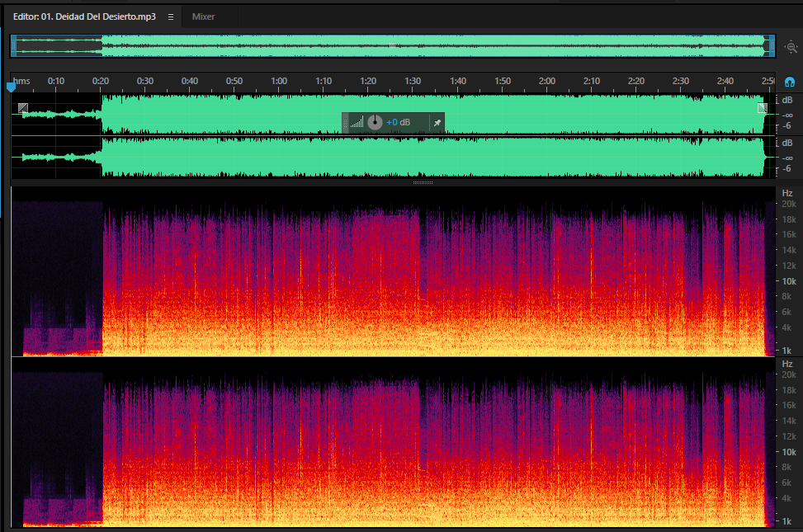
Task: Click the 1:10 mark on the time ruler
Action: coord(324,81)
